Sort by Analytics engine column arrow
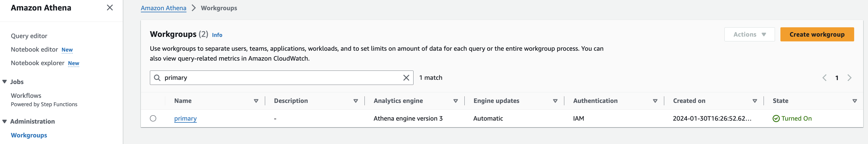 pyautogui.click(x=456, y=101)
